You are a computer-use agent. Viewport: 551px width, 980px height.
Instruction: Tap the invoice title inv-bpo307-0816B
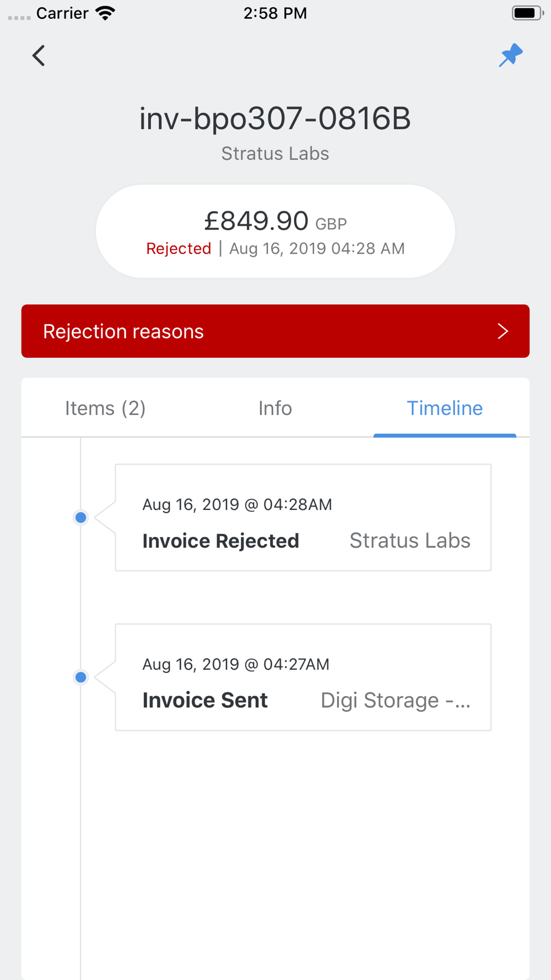pos(275,119)
